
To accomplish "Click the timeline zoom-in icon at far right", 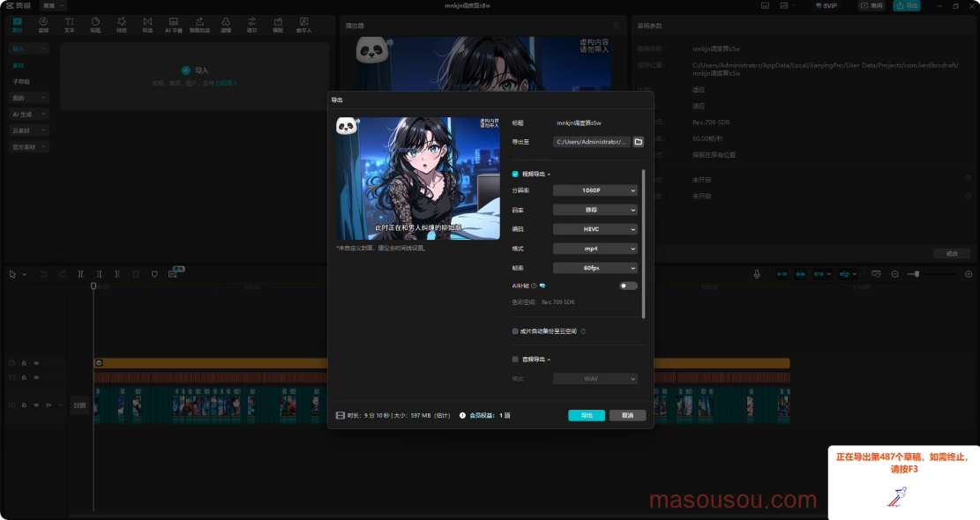I will click(969, 274).
